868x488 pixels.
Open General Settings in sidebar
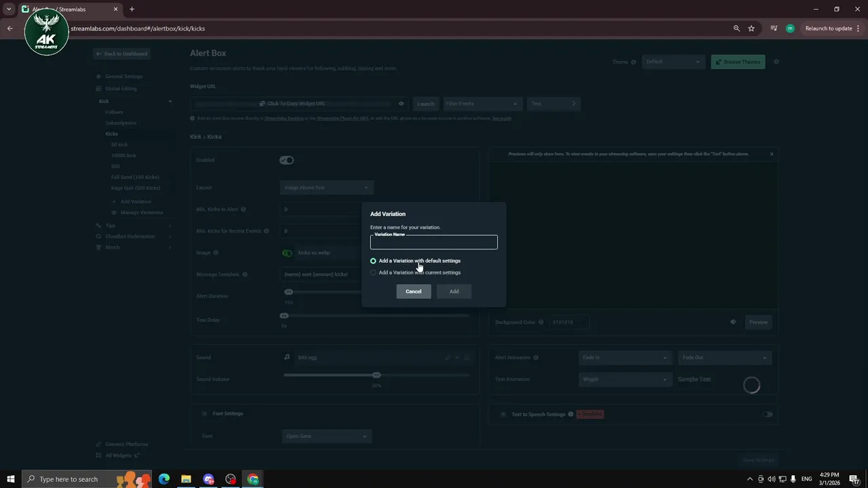pyautogui.click(x=124, y=77)
